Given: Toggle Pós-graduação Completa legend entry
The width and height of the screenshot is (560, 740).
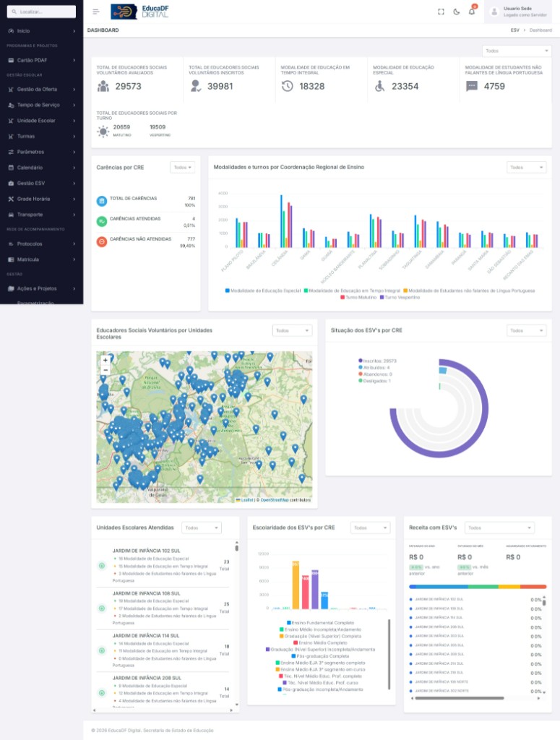Looking at the screenshot, I should [320, 656].
